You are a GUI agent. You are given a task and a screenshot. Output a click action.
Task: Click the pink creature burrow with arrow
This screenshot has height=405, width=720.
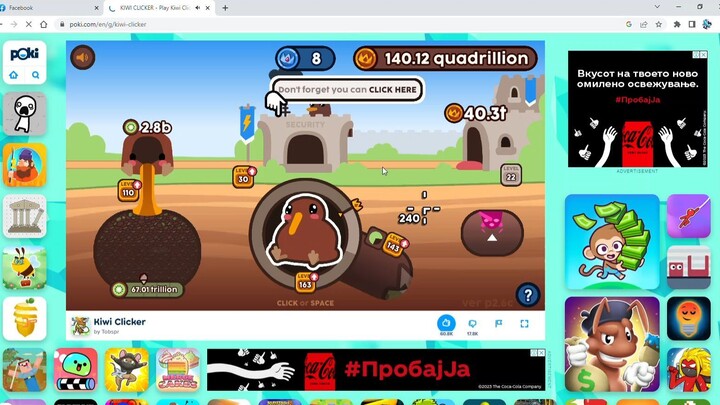point(492,232)
